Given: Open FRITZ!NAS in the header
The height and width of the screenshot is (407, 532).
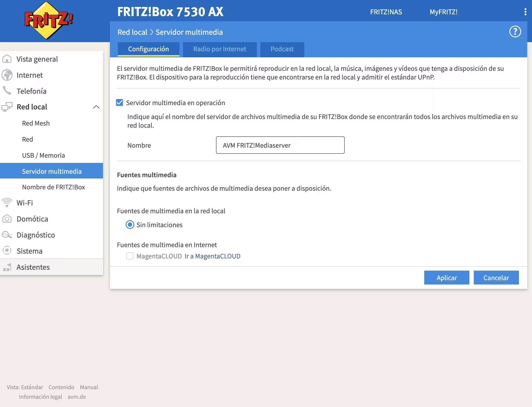Looking at the screenshot, I should [x=386, y=12].
